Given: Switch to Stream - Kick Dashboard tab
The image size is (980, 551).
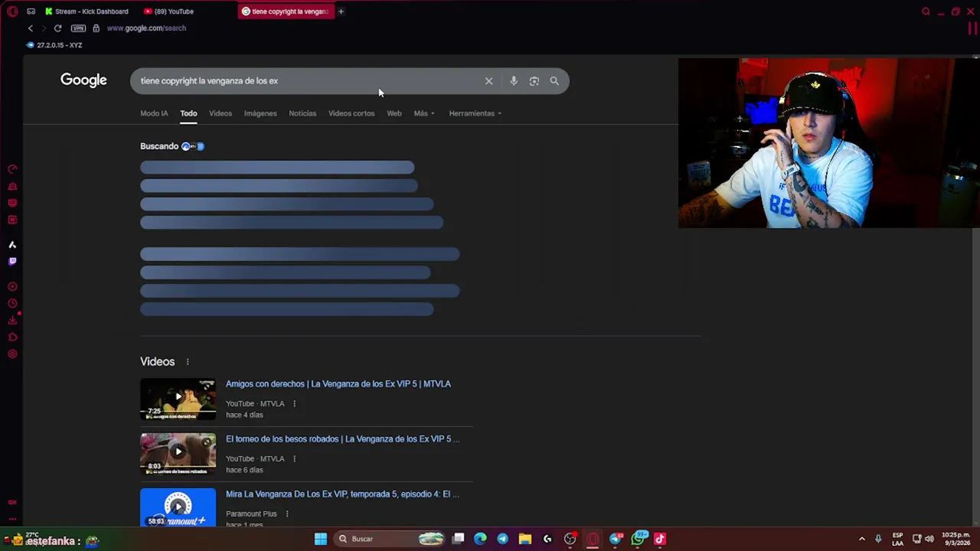Looking at the screenshot, I should 87,11.
